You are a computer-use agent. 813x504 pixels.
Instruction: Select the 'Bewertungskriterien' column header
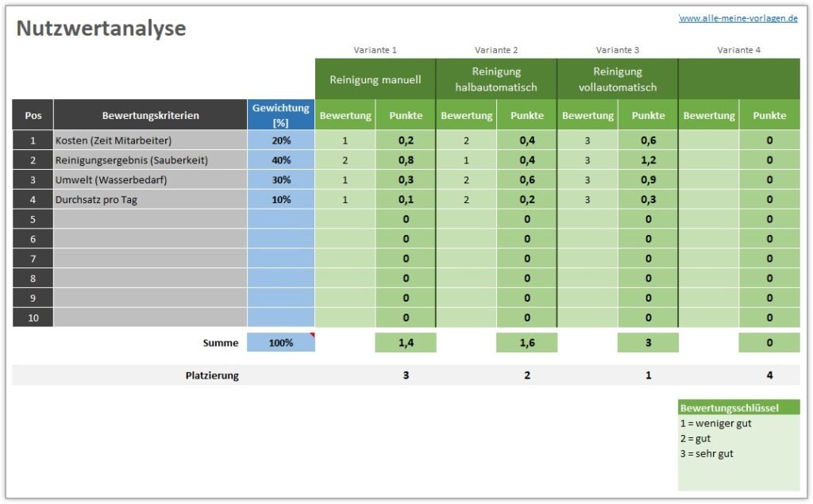[x=150, y=115]
